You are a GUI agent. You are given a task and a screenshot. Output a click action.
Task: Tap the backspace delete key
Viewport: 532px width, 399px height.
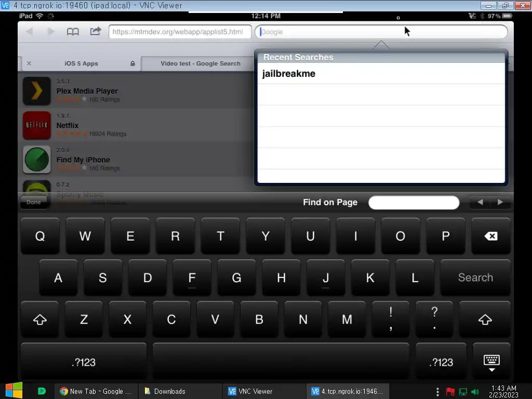491,236
